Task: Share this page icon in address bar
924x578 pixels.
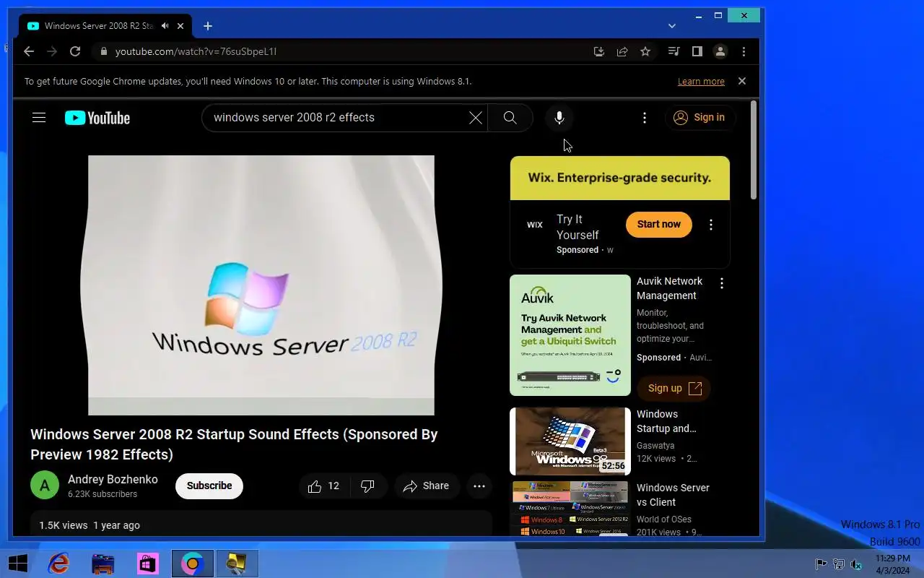Action: (622, 51)
